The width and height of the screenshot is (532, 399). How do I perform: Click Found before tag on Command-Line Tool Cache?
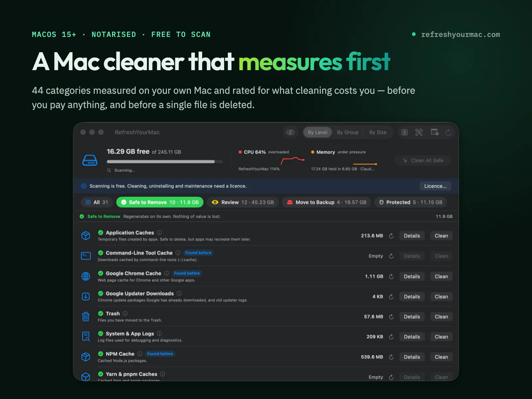198,253
